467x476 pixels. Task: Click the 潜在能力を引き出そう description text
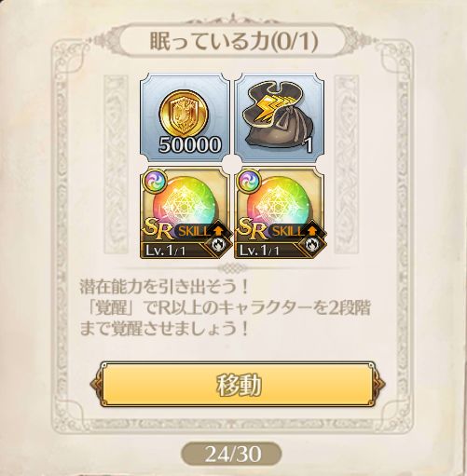(164, 287)
